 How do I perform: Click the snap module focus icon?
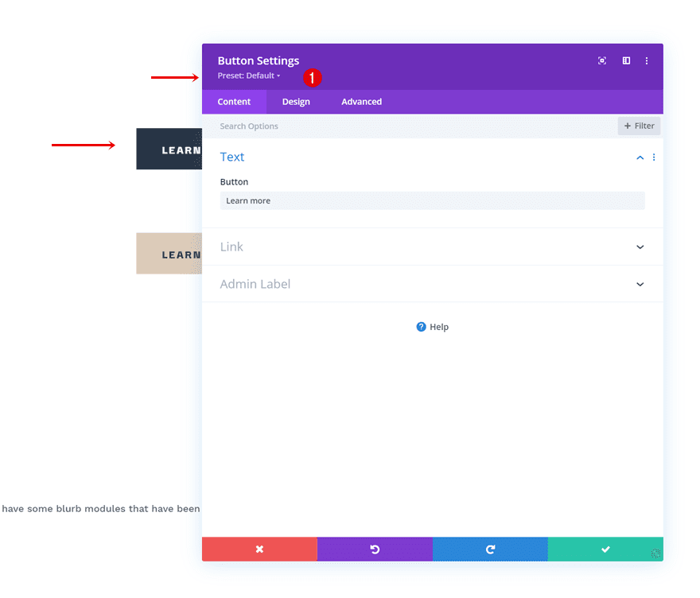(x=602, y=60)
